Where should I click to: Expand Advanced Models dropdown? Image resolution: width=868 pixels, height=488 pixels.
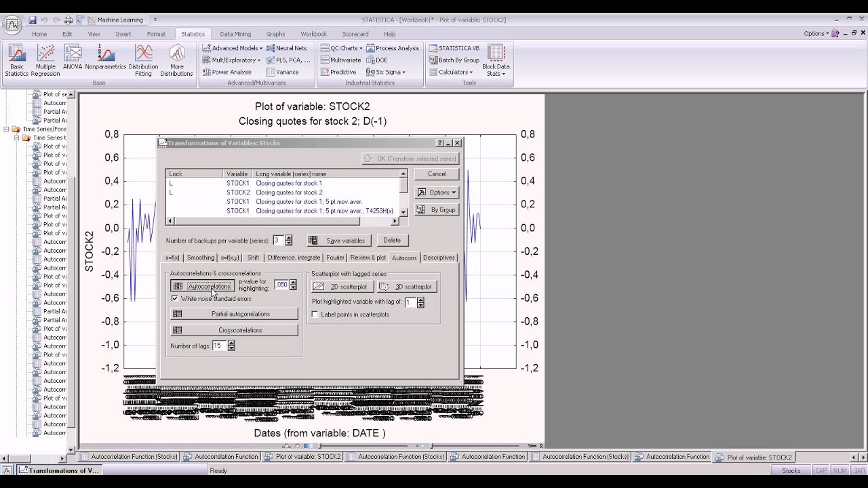(x=232, y=48)
